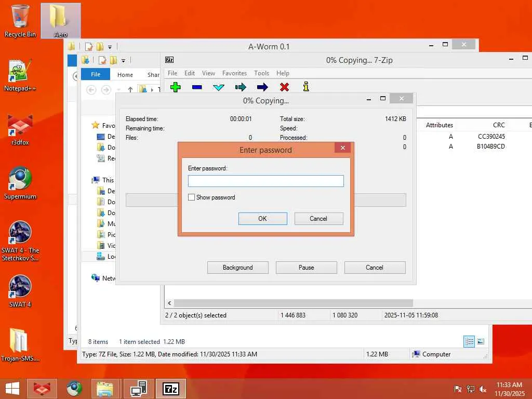Open the Recycle Bin desktop icon
Screen dimensions: 532x399
click(20, 21)
